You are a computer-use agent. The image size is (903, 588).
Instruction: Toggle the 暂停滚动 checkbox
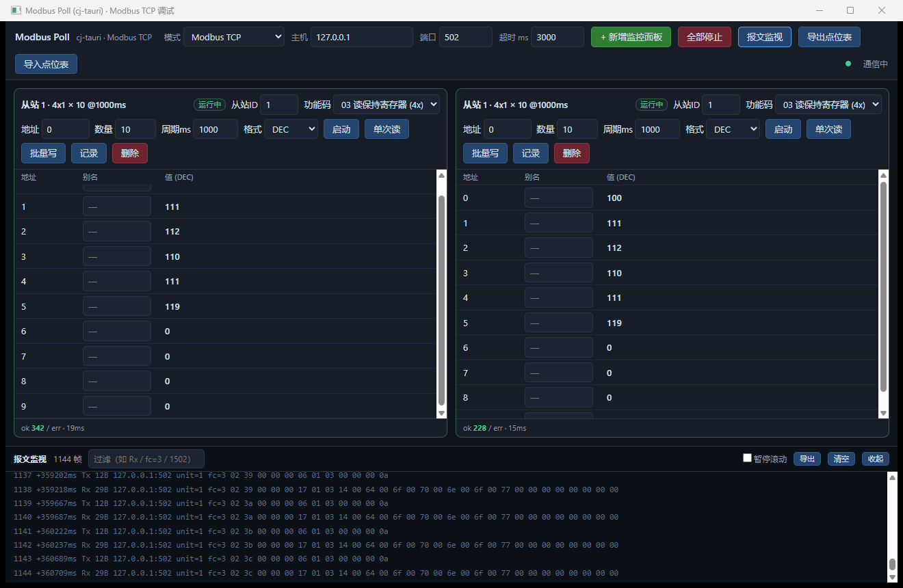click(747, 458)
